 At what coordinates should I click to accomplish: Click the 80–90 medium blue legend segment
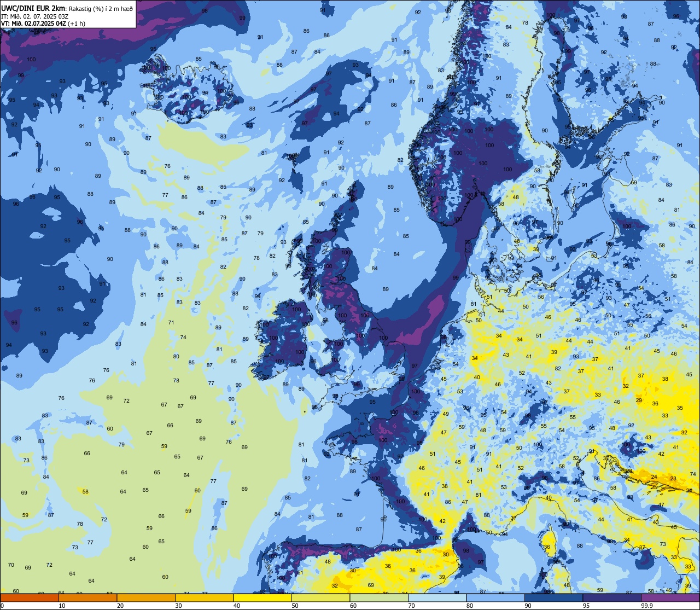[495, 598]
